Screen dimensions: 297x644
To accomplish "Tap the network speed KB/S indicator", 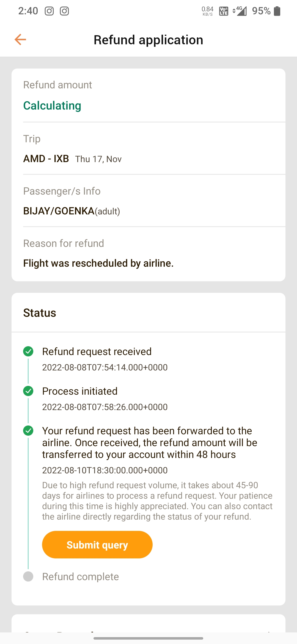I will coord(208,11).
